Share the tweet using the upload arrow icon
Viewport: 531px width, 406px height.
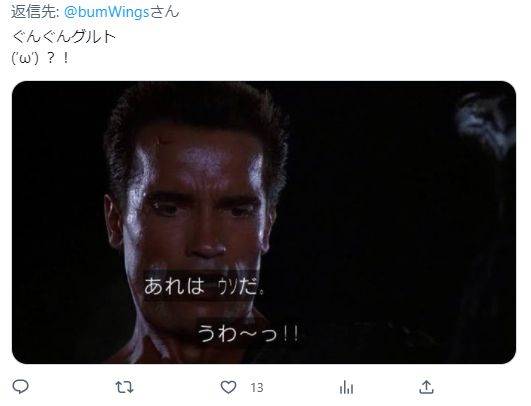pos(426,387)
